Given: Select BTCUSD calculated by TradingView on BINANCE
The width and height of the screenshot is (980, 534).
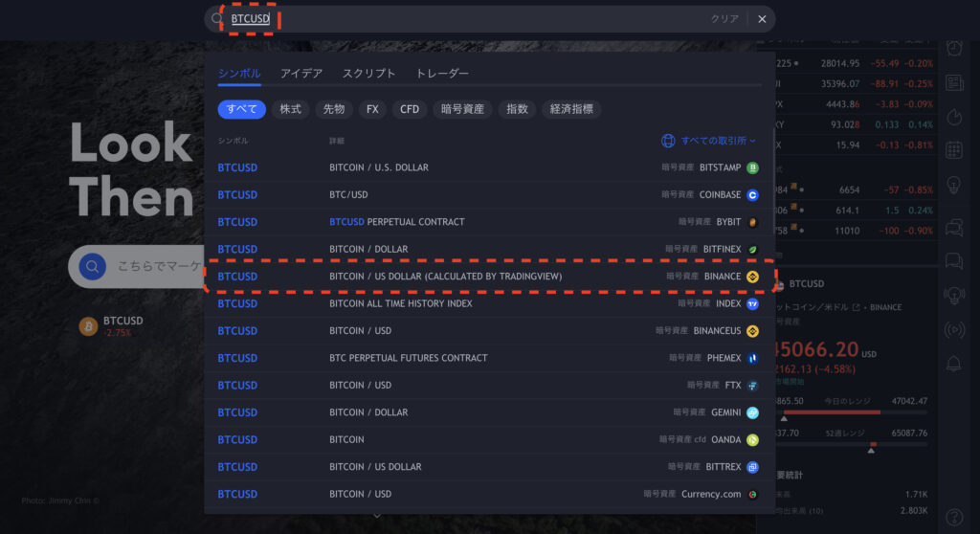Looking at the screenshot, I should (x=489, y=277).
